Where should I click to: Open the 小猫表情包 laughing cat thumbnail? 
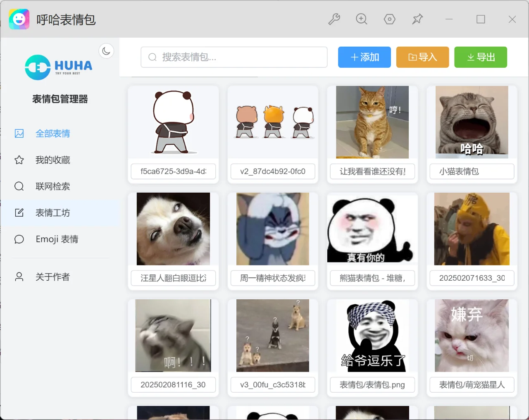(x=472, y=122)
